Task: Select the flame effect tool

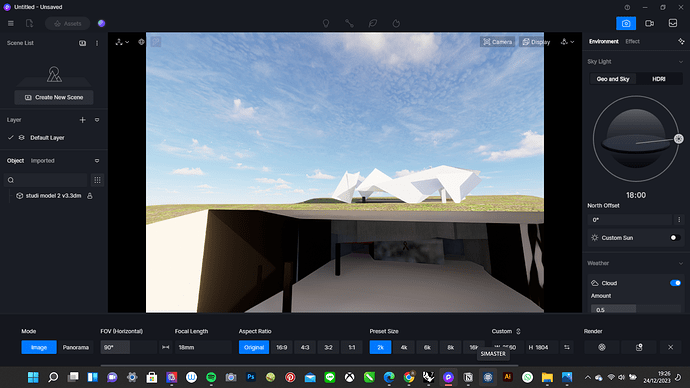Action: tap(396, 23)
